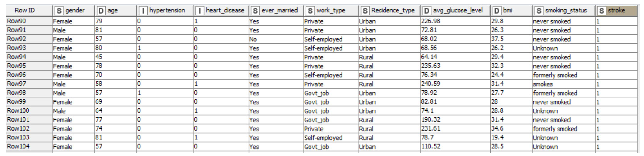Click the bmi cell showing 19.4
The height and width of the screenshot is (156, 644).
coord(497,137)
